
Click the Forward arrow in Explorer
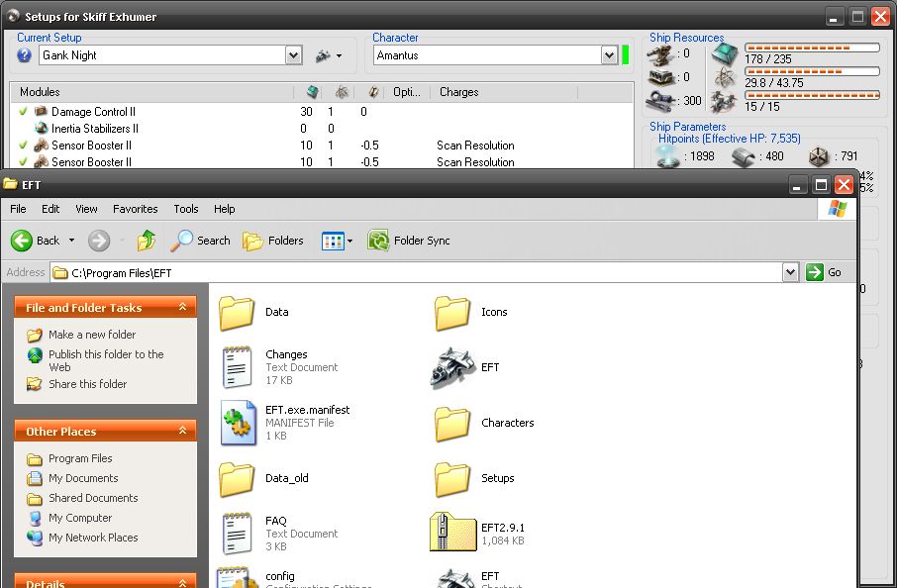[x=98, y=241]
